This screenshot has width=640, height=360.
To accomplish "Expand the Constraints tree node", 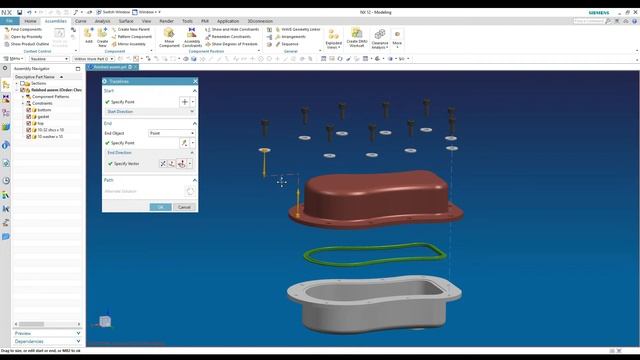I will (x=23, y=103).
